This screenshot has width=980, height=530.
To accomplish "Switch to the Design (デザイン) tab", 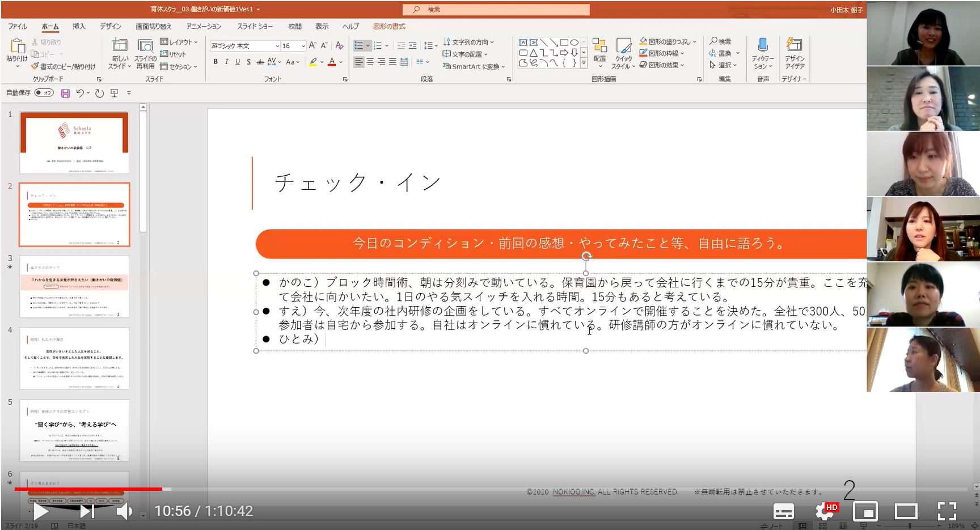I will [x=111, y=27].
